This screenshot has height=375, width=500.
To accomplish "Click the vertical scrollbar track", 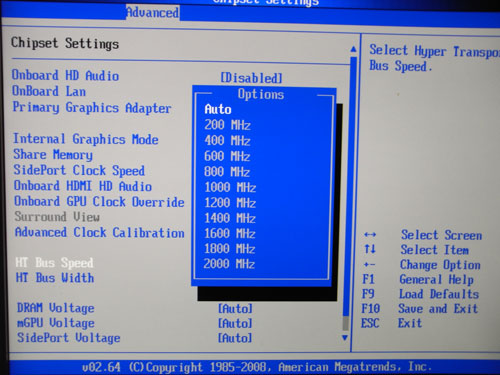I will [349, 193].
